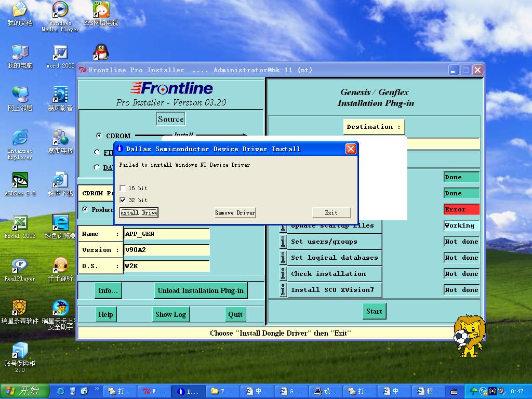Click the Show Log button
The height and width of the screenshot is (399, 532).
point(170,314)
